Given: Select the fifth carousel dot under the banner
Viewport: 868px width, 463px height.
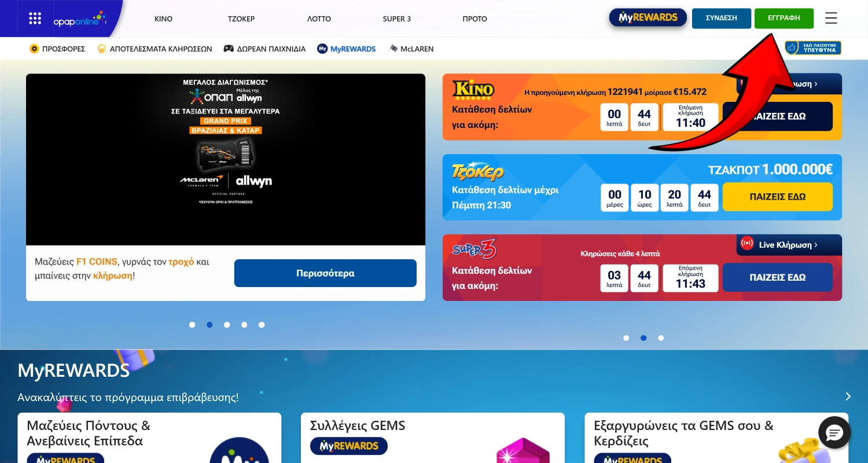Looking at the screenshot, I should [x=262, y=325].
